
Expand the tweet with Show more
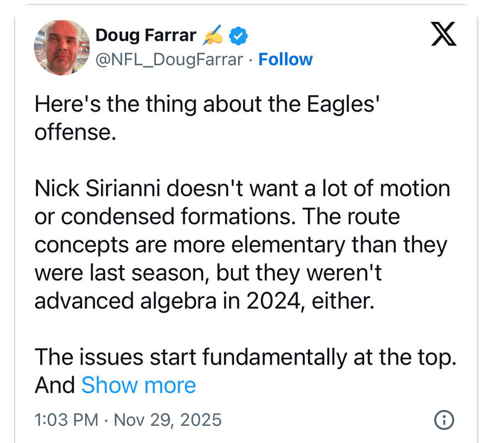[x=138, y=385]
